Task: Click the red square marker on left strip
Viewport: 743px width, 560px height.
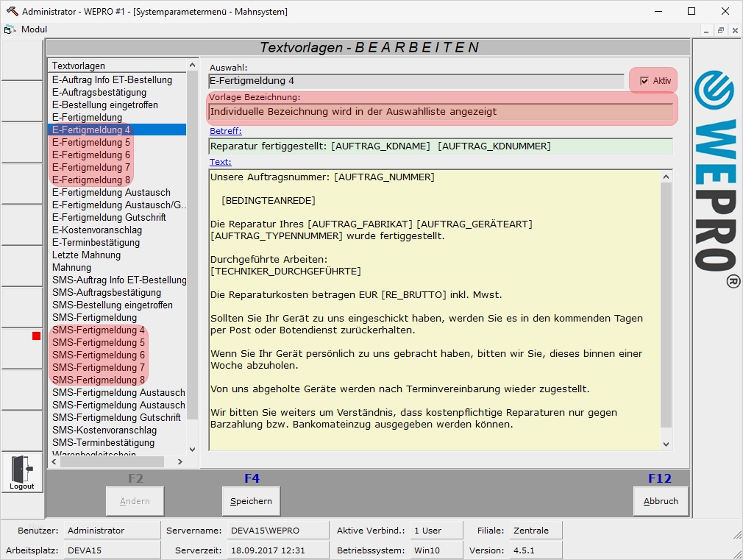Action: coord(36,336)
